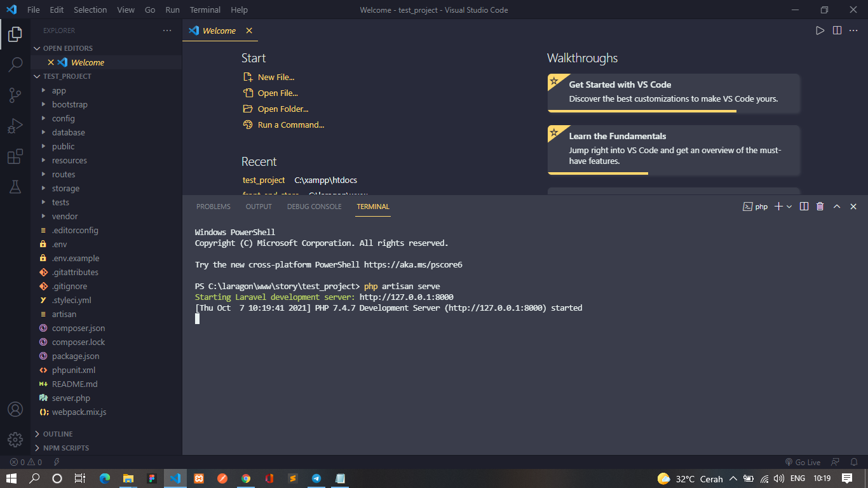Split the editor to the right
This screenshot has height=488, width=868.
click(837, 30)
